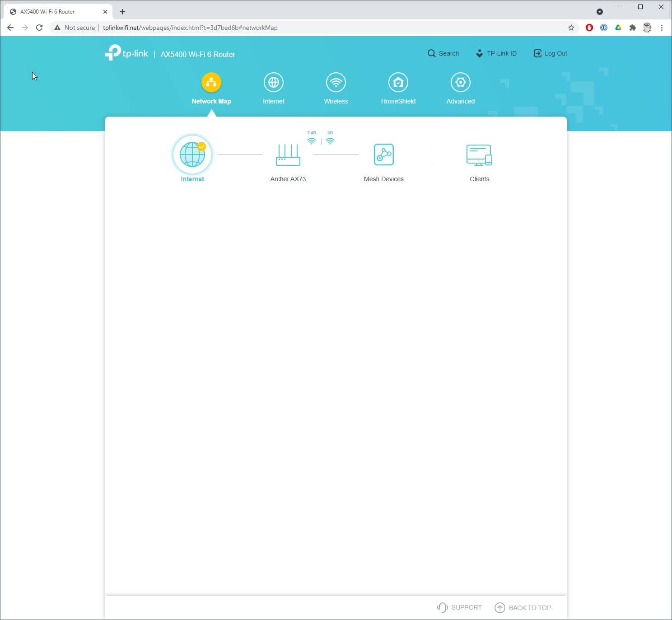Click the Mesh Devices label

tap(384, 179)
